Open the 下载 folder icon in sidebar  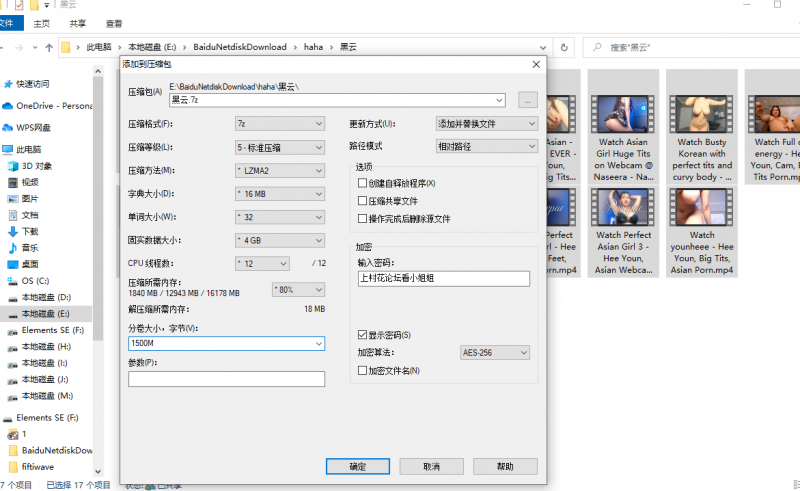tap(13, 231)
